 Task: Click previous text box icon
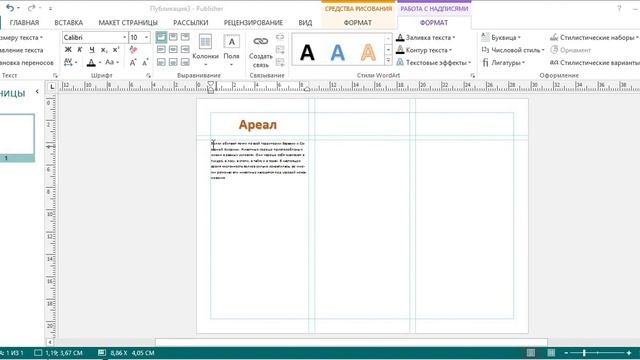point(280,50)
